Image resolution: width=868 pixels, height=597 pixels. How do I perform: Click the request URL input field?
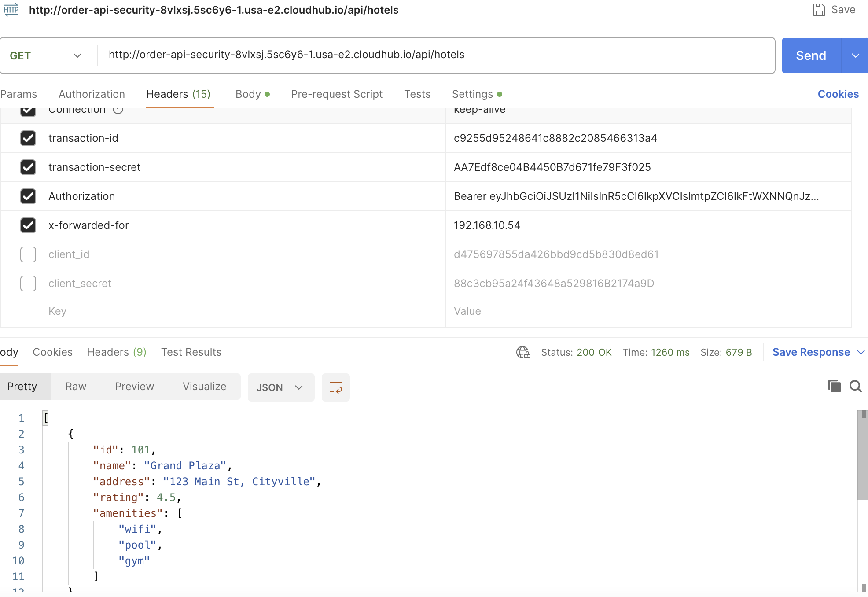[436, 55]
